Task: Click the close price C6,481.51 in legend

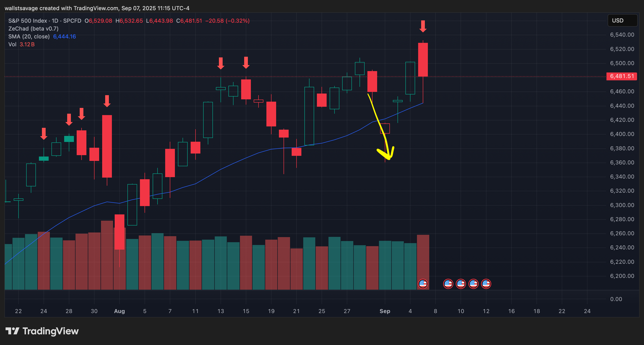Action: click(189, 21)
